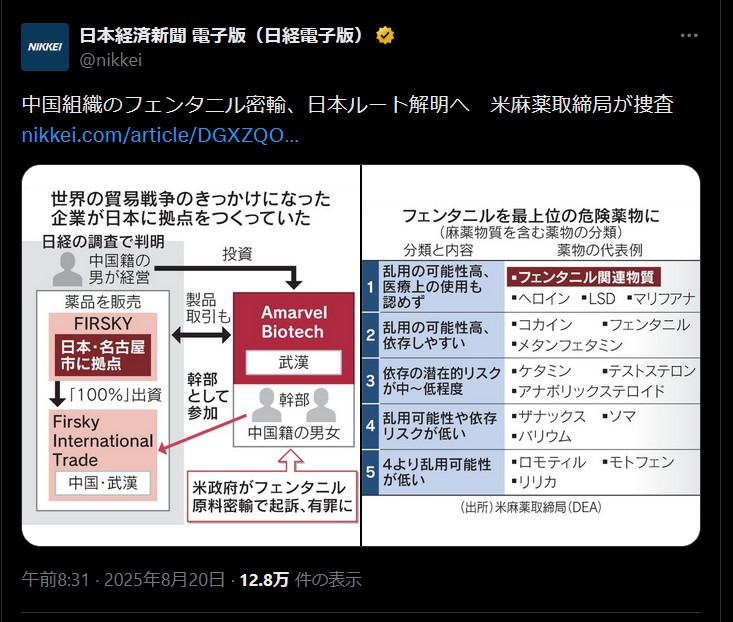Click the row 1 number cell in the drug table

pos(368,285)
